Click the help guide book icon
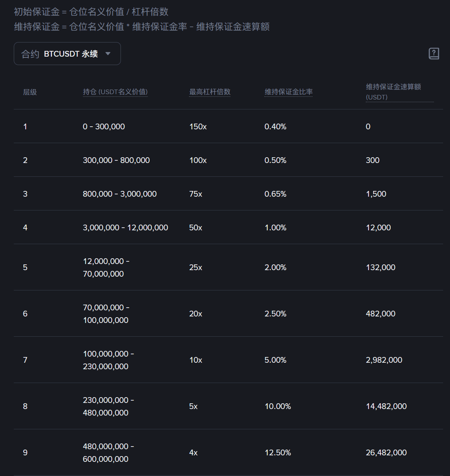 434,54
